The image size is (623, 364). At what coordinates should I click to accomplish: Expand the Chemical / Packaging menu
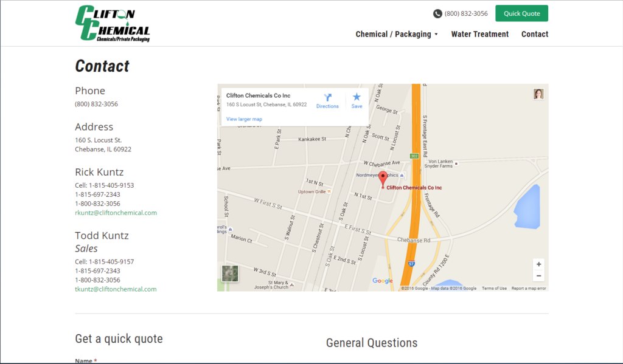pos(397,34)
